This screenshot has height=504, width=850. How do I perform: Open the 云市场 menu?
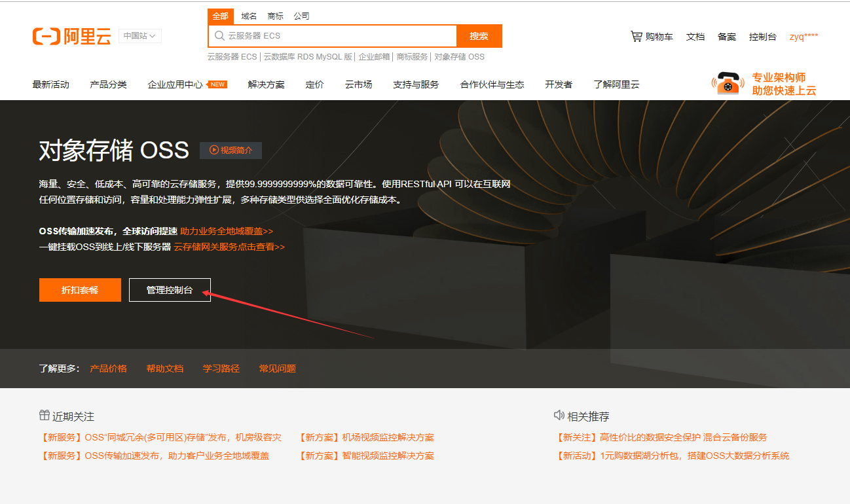click(x=359, y=84)
